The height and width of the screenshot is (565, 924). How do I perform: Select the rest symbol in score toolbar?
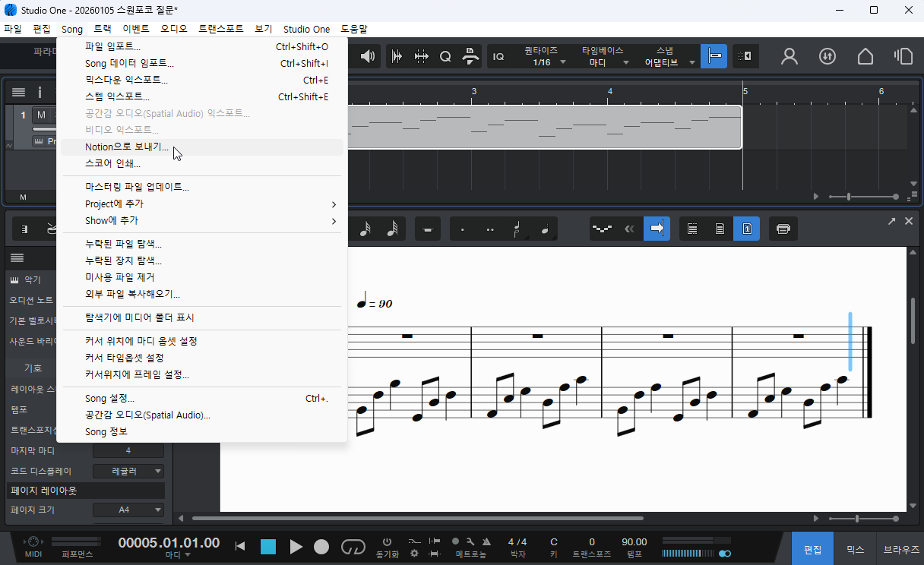coord(427,229)
